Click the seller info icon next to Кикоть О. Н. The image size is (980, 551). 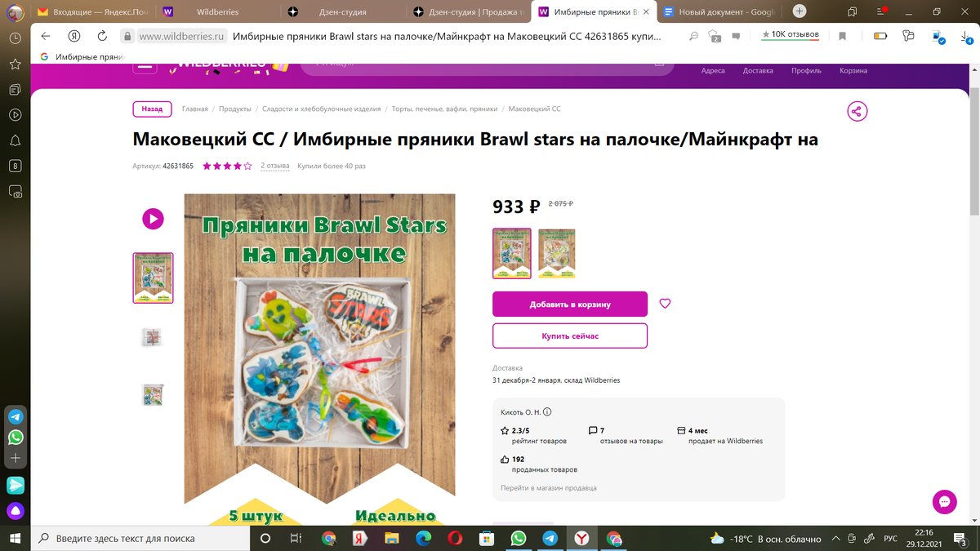(547, 412)
